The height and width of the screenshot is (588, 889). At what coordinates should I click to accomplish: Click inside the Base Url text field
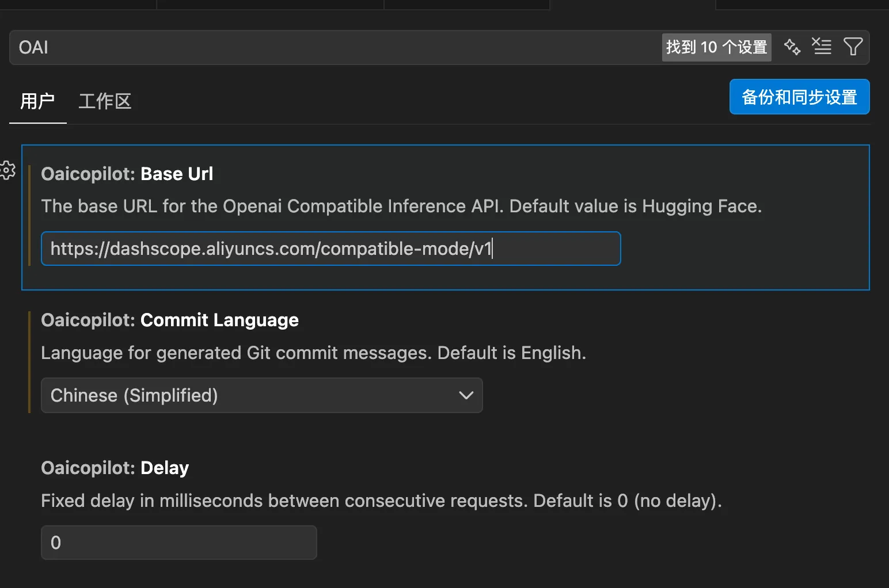point(330,249)
